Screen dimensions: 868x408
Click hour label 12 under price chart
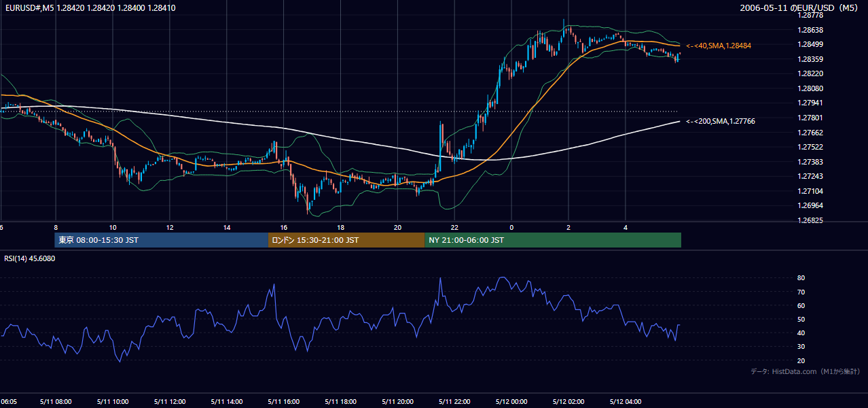170,227
